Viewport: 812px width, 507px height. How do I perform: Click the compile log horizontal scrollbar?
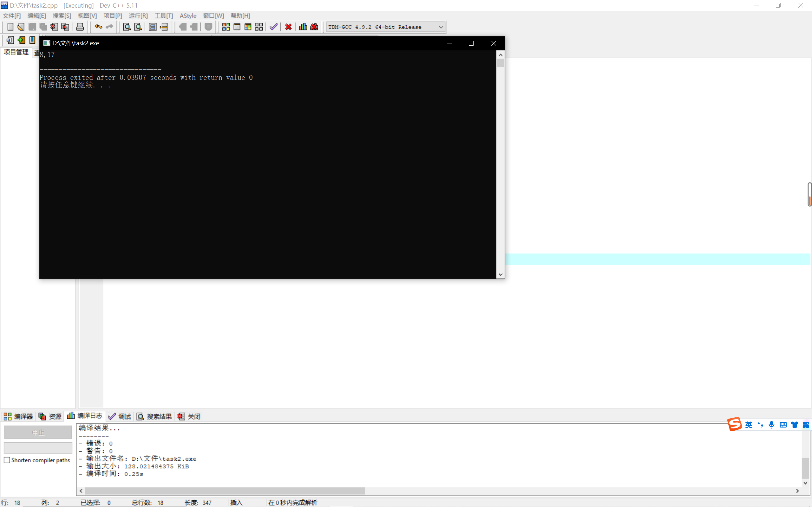coord(225,491)
